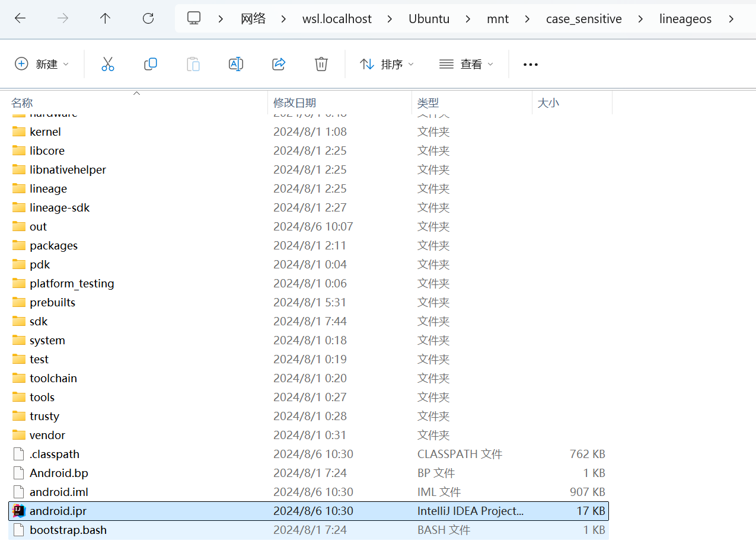This screenshot has height=541, width=756.
Task: Open the three-dots more options menu
Action: [x=531, y=64]
